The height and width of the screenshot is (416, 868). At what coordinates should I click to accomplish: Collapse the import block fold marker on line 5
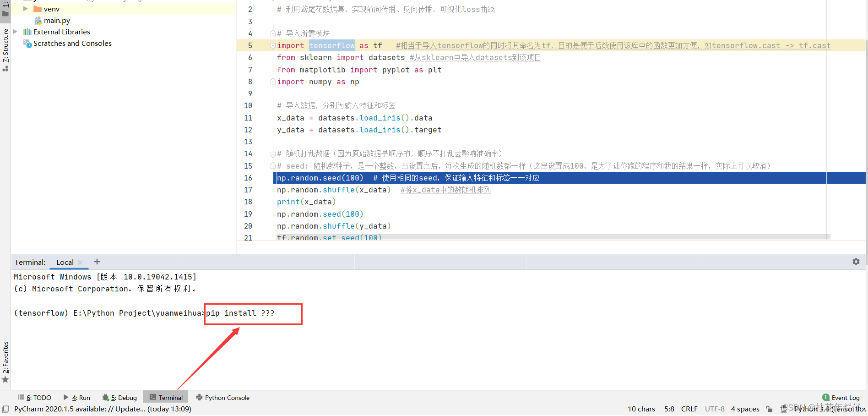coord(273,45)
